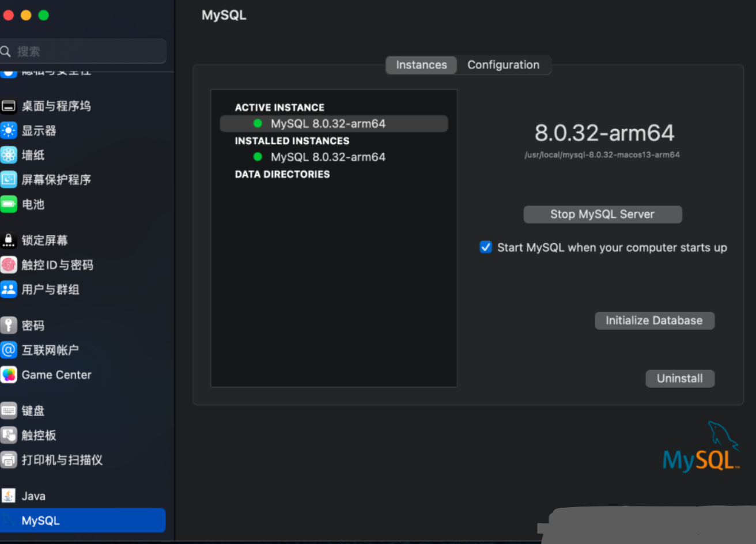The height and width of the screenshot is (544, 756).
Task: Open Desktop & Dock settings icon (桌面与程序坞)
Action: [x=9, y=106]
